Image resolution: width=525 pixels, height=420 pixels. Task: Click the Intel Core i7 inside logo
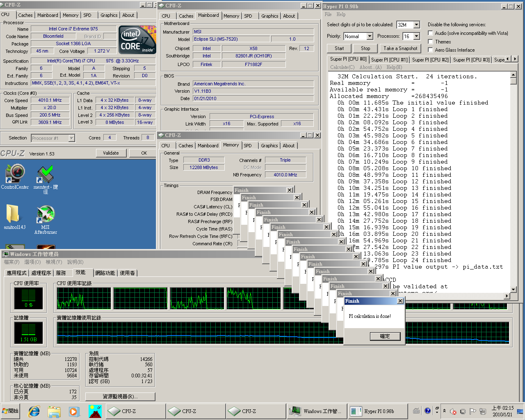[137, 40]
